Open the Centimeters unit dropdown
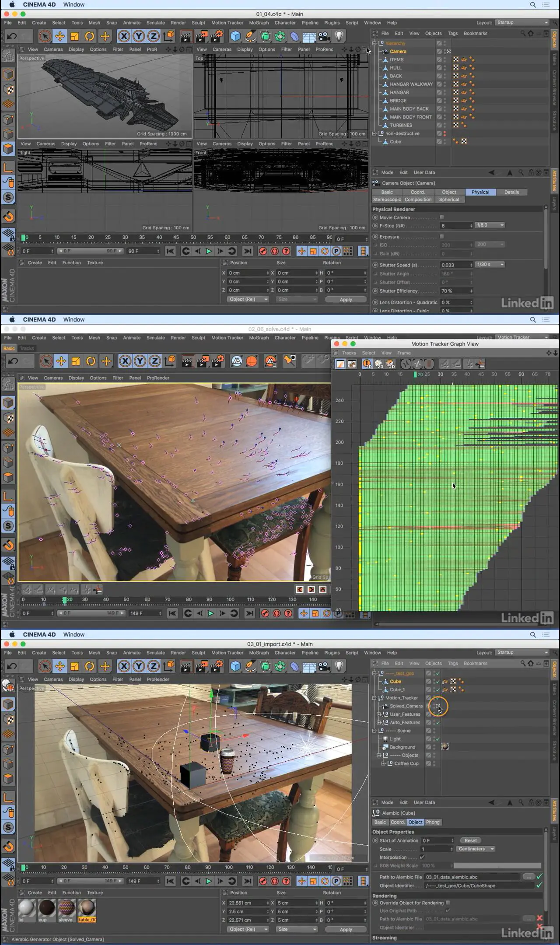Viewport: 560px width, 945px height. click(x=476, y=849)
